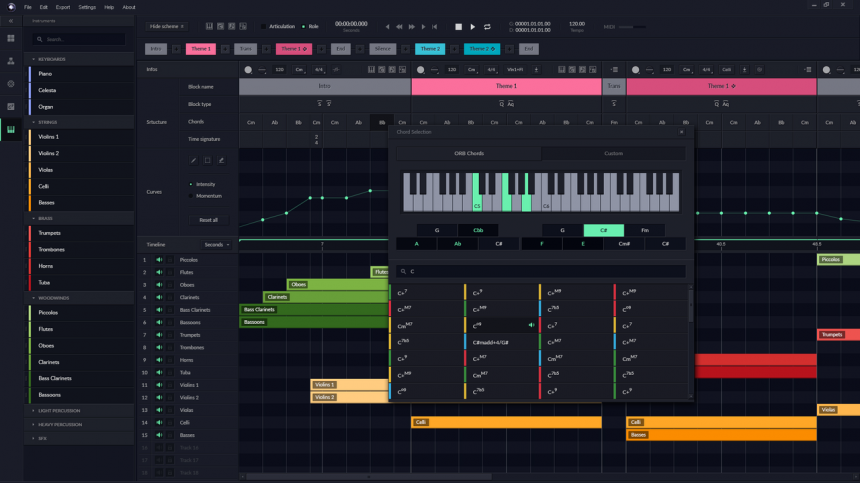Add a block with plus after Theme 2
Image resolution: width=860 pixels, height=483 pixels.
455,49
